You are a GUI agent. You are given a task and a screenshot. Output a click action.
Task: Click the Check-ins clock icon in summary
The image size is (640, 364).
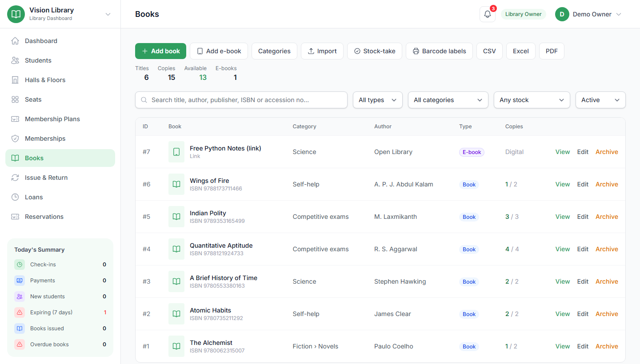(x=20, y=265)
